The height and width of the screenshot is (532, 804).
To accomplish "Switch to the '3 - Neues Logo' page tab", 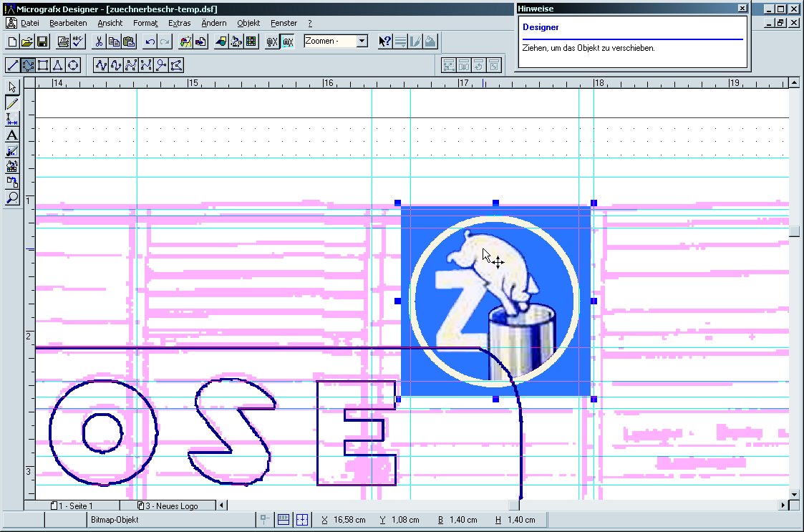I will point(172,506).
